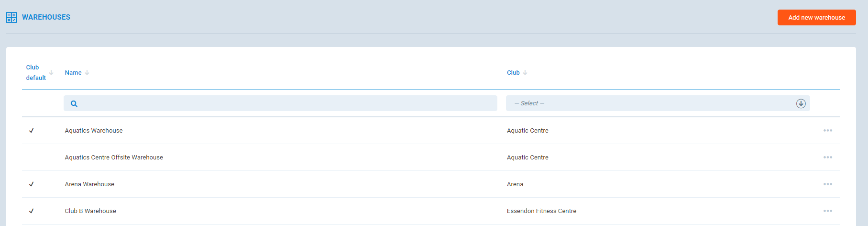Click the Name search input field
Viewport: 868px width, 226px height.
(287, 103)
